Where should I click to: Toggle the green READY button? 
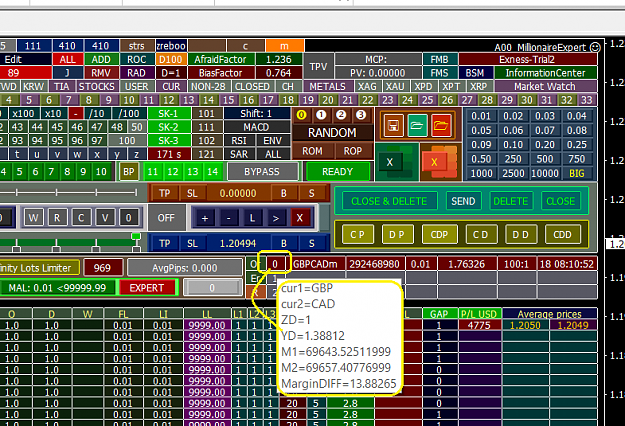(x=338, y=172)
